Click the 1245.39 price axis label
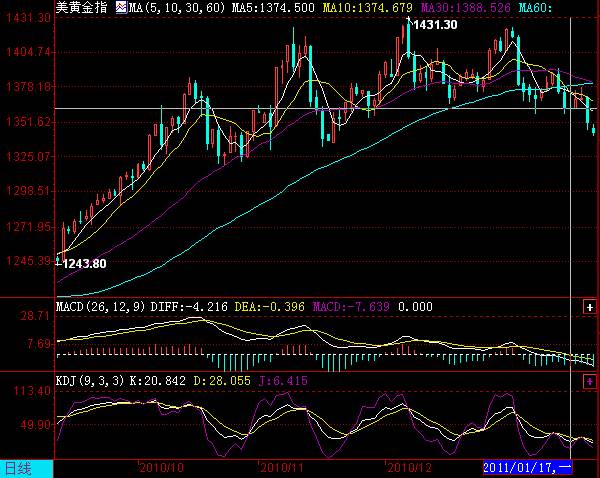600x478 pixels. tap(28, 261)
